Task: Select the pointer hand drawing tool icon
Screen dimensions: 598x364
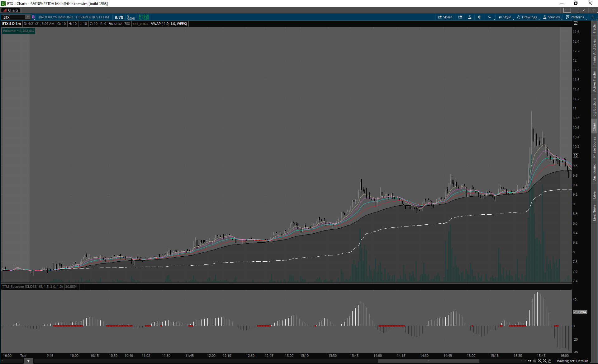Action: (550, 361)
